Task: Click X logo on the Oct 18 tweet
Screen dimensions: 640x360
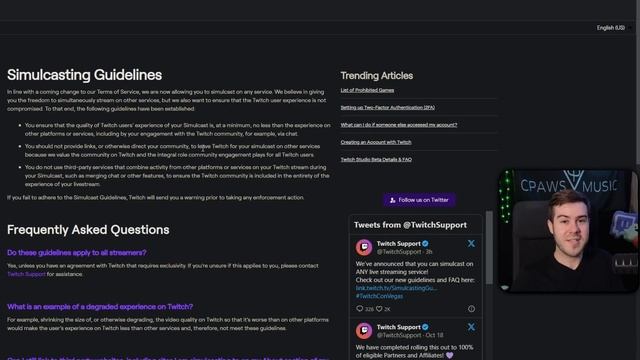Action: 471,327
